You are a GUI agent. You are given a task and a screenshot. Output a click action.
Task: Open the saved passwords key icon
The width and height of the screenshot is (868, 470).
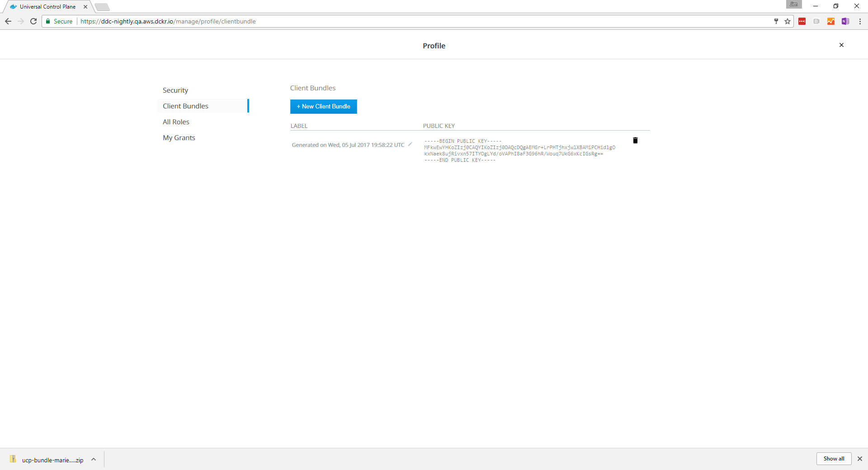[x=776, y=21]
